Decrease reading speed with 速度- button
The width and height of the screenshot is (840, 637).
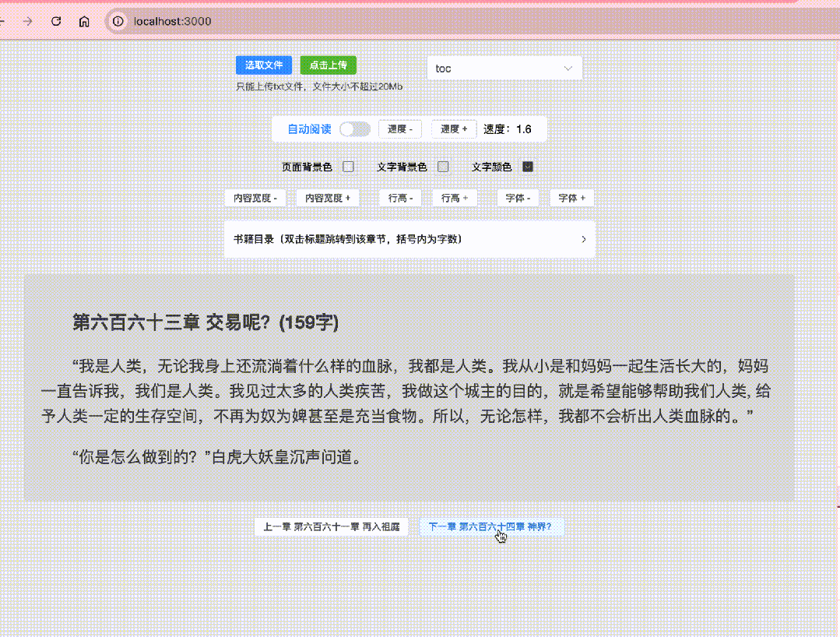click(x=399, y=128)
